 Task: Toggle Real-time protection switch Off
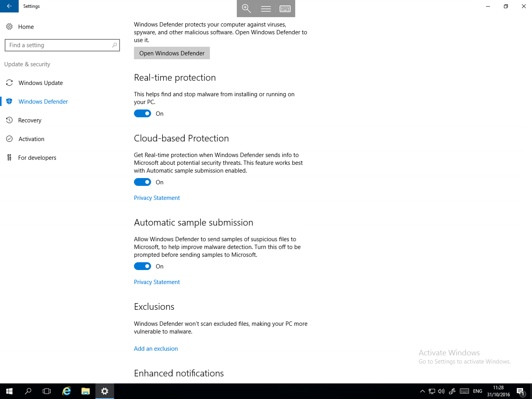(142, 113)
